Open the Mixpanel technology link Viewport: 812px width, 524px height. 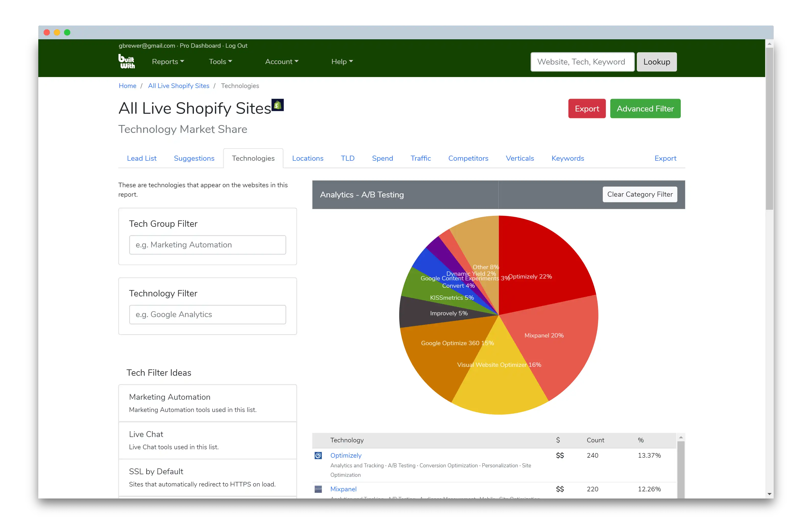tap(343, 489)
